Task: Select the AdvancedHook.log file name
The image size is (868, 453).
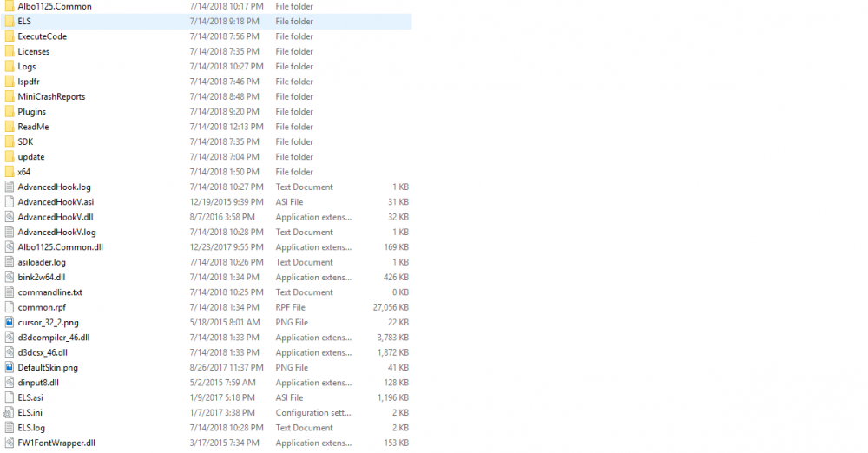Action: pyautogui.click(x=54, y=187)
